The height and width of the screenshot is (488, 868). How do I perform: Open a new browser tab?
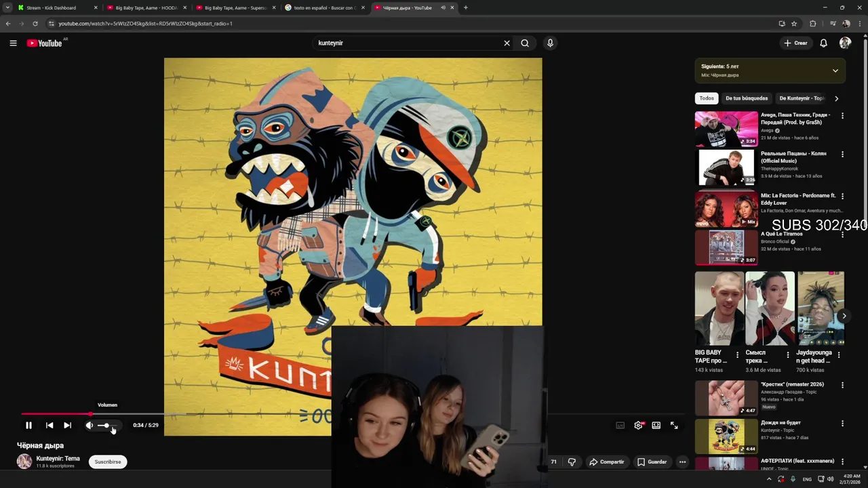click(x=465, y=7)
